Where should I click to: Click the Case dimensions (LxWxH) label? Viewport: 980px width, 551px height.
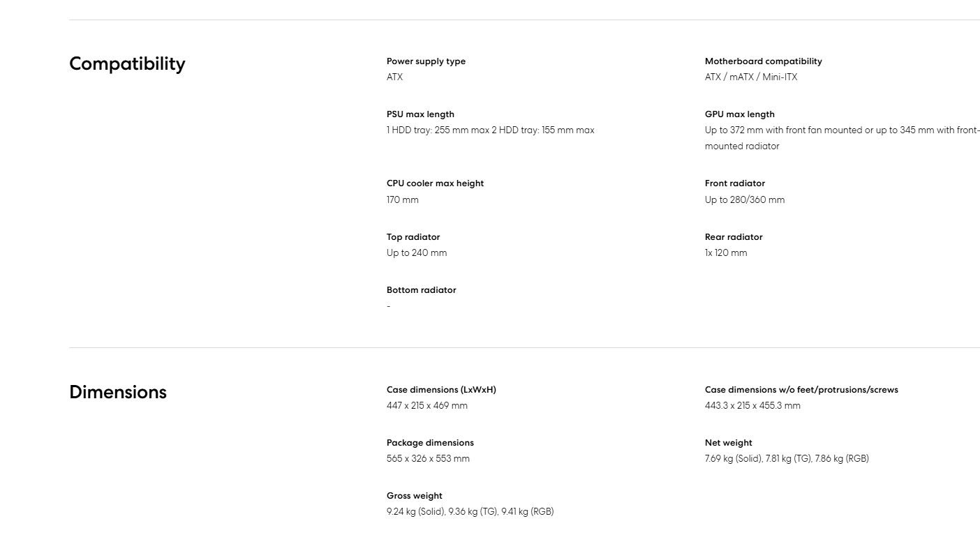click(441, 390)
